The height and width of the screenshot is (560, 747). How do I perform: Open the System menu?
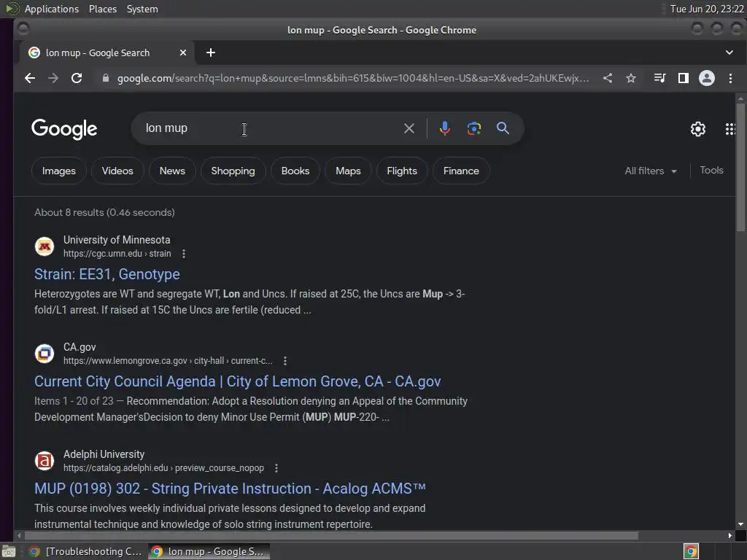(x=142, y=9)
